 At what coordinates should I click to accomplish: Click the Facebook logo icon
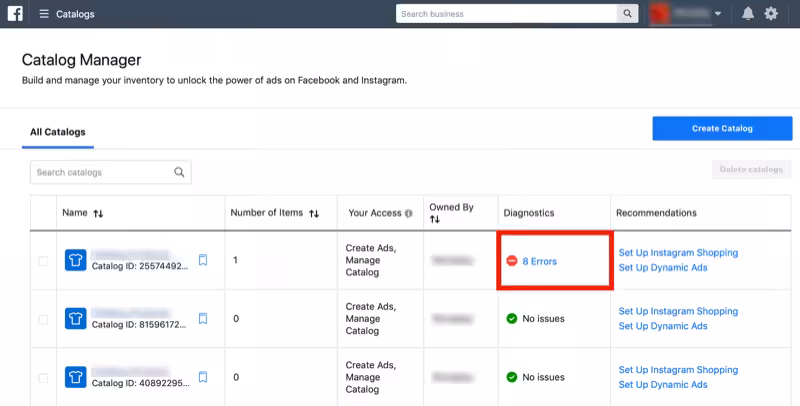(x=16, y=14)
